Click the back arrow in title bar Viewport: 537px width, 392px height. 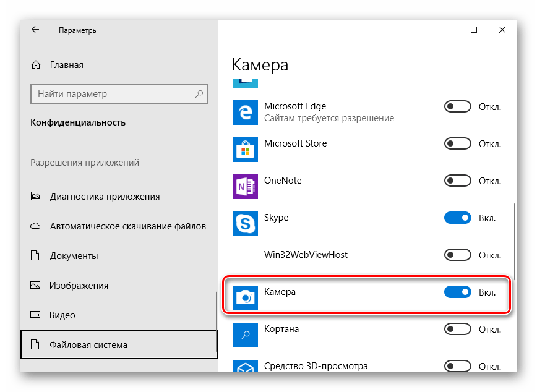pos(35,30)
